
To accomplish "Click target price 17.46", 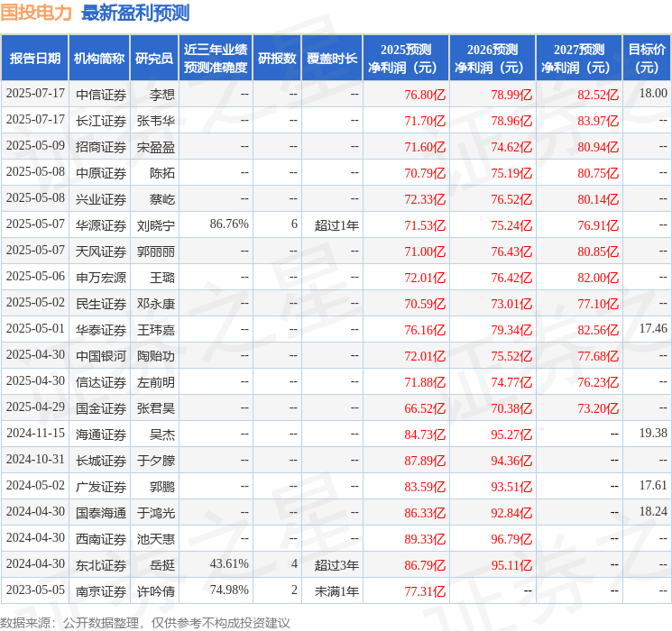I will pyautogui.click(x=653, y=328).
